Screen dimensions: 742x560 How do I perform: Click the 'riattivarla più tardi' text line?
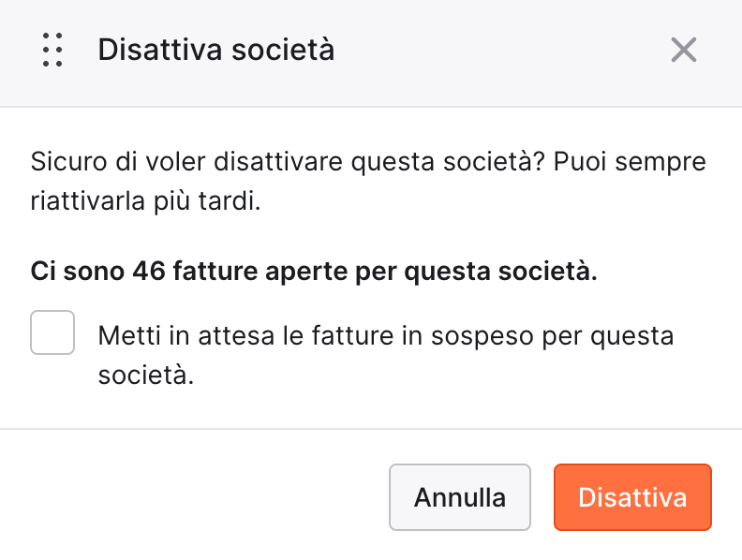pos(146,201)
